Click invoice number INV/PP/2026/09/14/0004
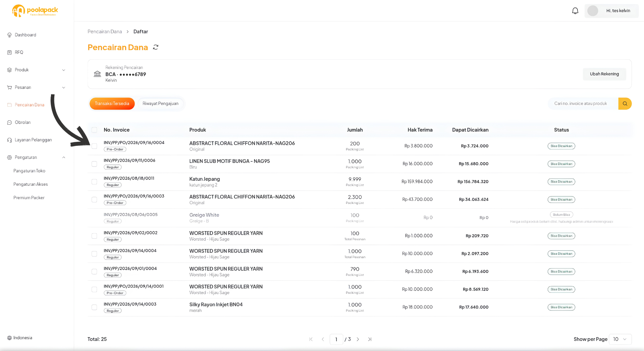 click(130, 251)
